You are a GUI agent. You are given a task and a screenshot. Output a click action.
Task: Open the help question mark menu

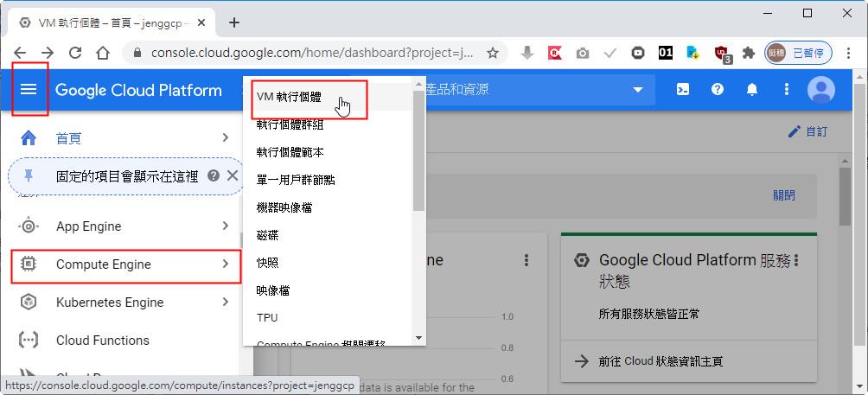(x=718, y=89)
